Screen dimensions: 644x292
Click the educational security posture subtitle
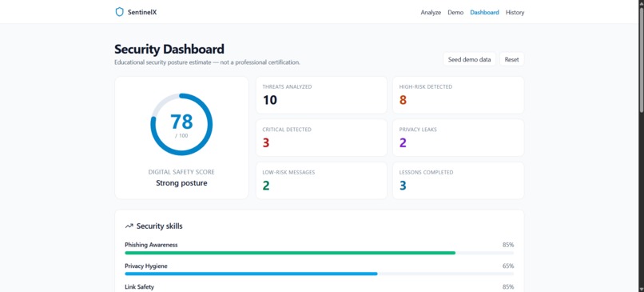point(208,62)
